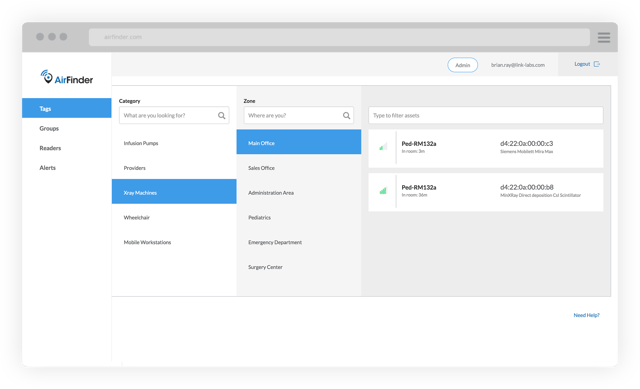Select the Main Office zone

click(299, 142)
